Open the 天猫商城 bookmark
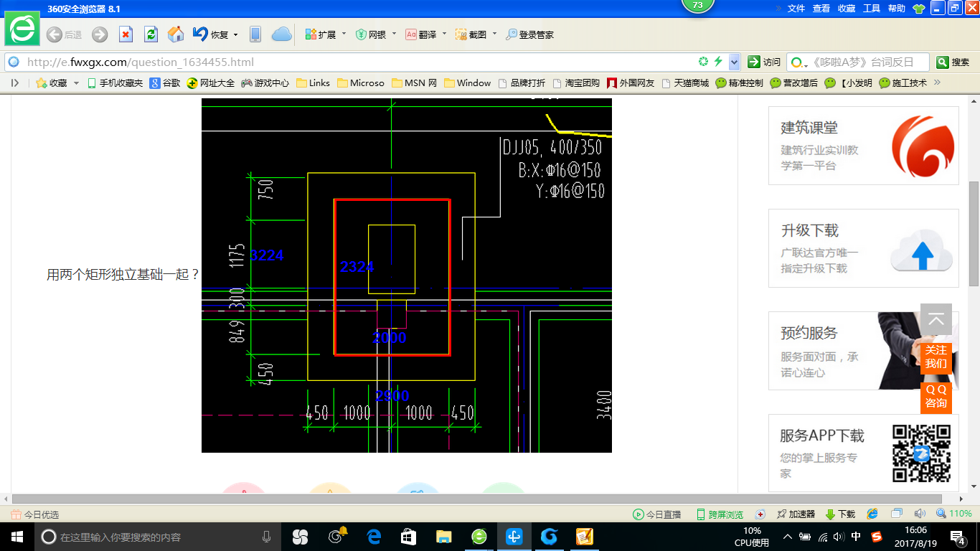 (685, 83)
